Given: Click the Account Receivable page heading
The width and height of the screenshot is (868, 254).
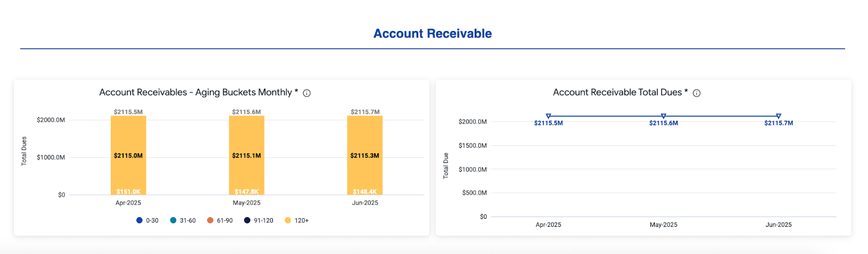Looking at the screenshot, I should tap(432, 34).
